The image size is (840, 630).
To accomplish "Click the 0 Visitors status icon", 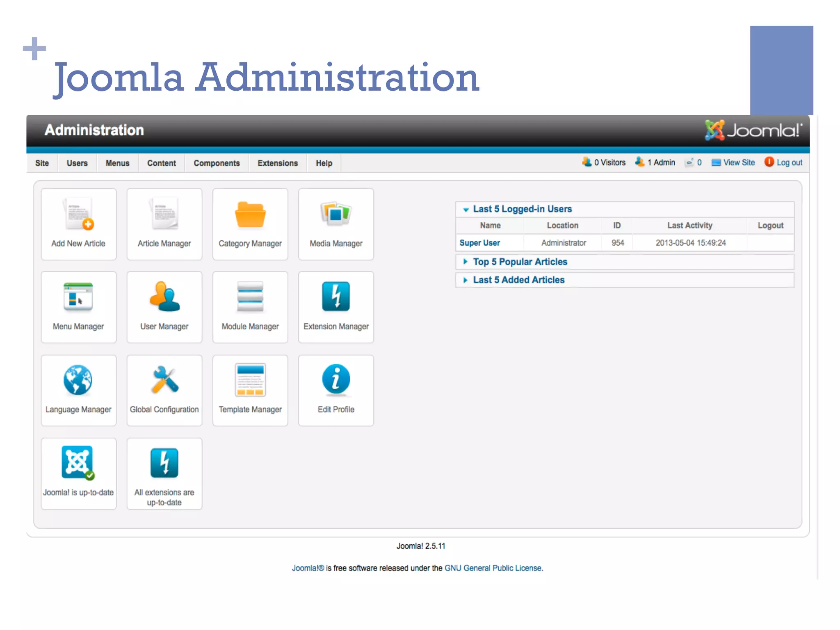I will point(587,162).
